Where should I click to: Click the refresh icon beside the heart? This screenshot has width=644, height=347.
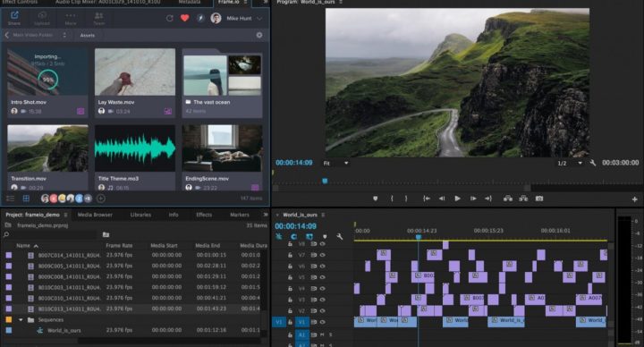(x=169, y=18)
